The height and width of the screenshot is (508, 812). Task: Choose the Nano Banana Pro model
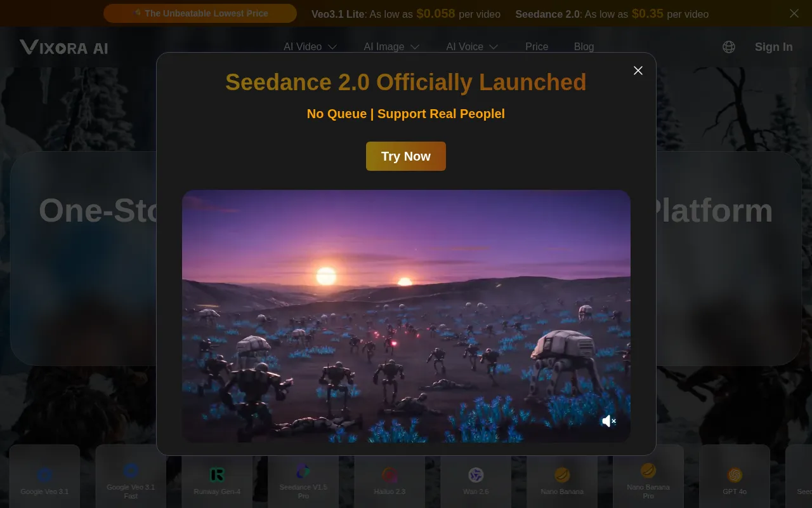click(x=648, y=476)
